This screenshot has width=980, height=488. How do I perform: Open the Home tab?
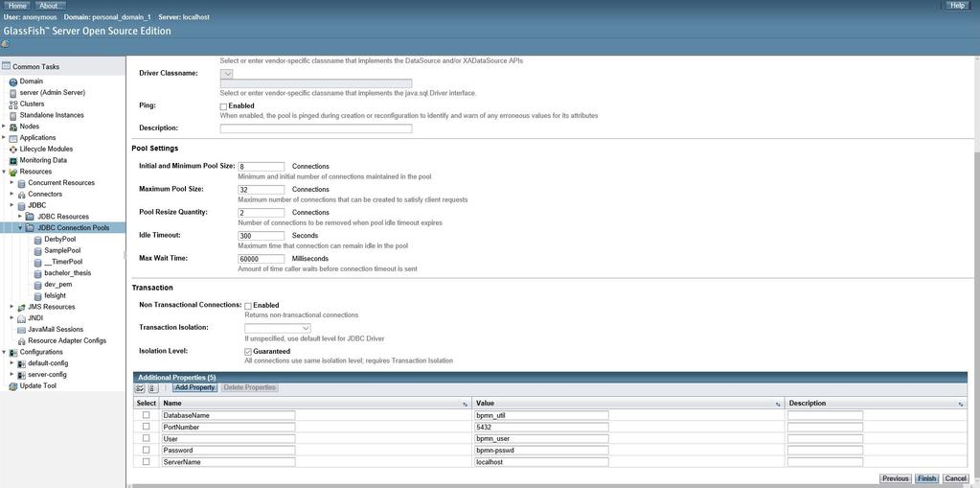pyautogui.click(x=17, y=5)
